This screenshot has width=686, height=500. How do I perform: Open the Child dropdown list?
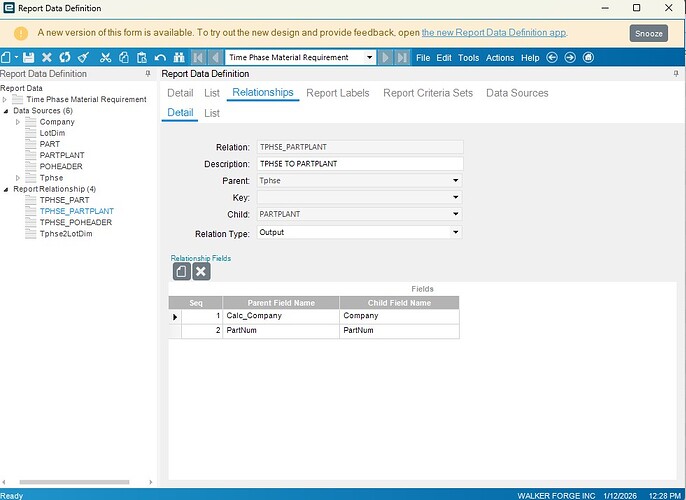click(x=456, y=215)
